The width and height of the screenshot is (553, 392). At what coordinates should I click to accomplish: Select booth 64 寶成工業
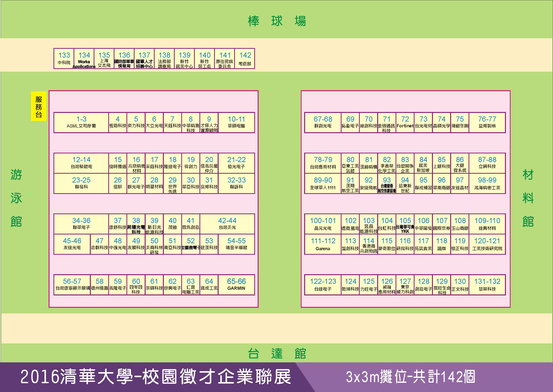209,285
